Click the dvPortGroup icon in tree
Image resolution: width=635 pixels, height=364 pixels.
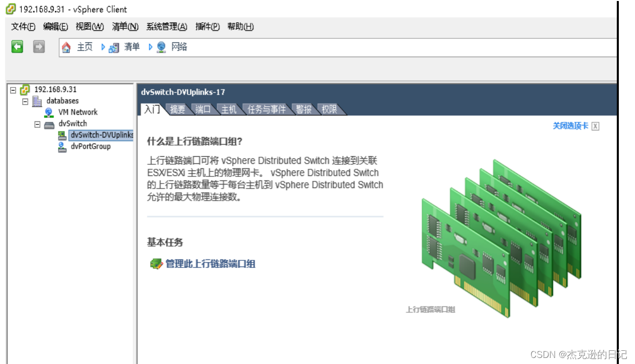62,147
